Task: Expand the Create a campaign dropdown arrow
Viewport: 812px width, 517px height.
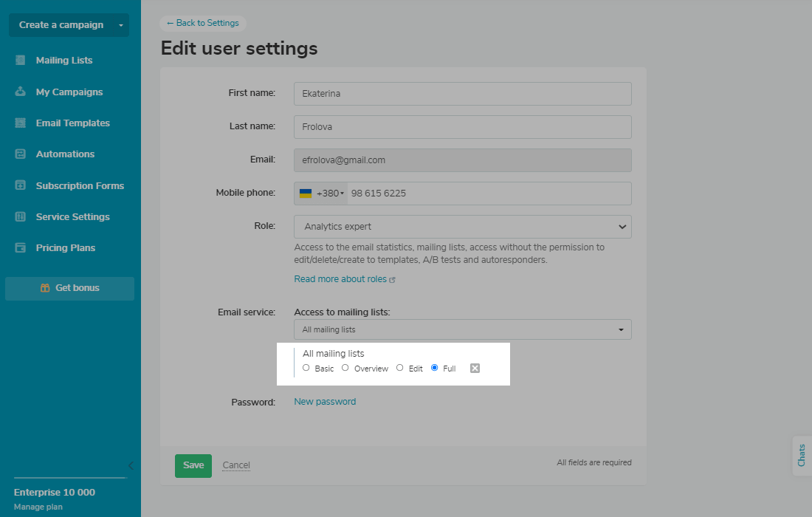Action: (120, 25)
